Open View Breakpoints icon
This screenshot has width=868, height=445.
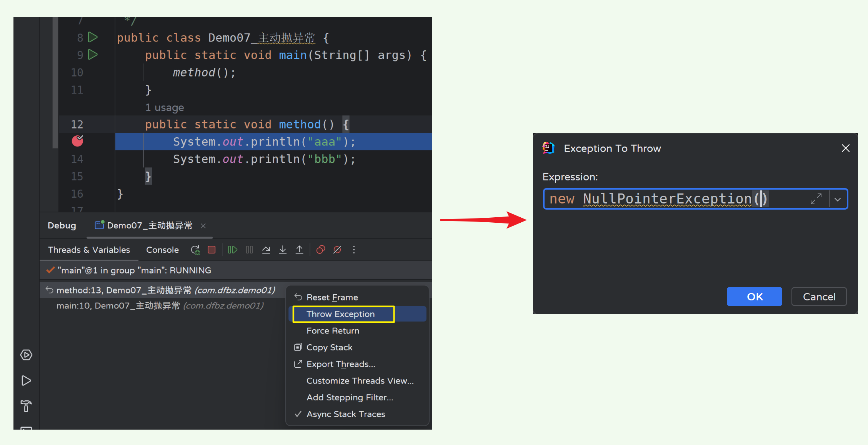(320, 250)
